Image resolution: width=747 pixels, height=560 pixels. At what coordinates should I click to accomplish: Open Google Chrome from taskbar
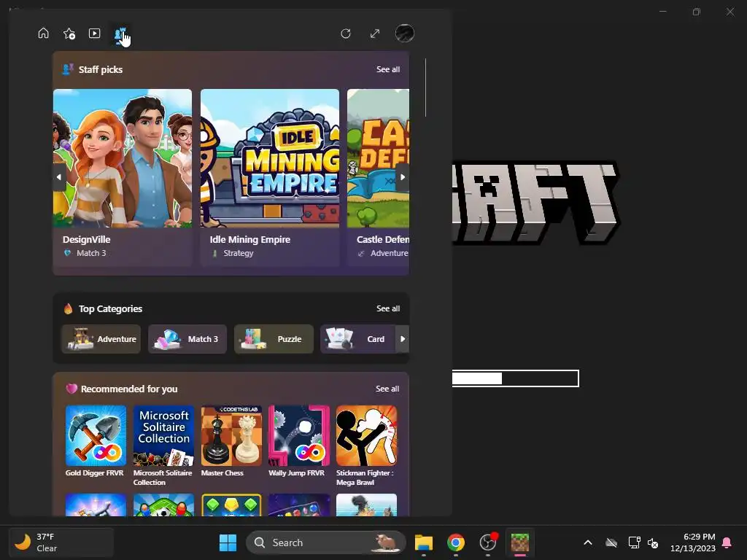click(x=456, y=542)
